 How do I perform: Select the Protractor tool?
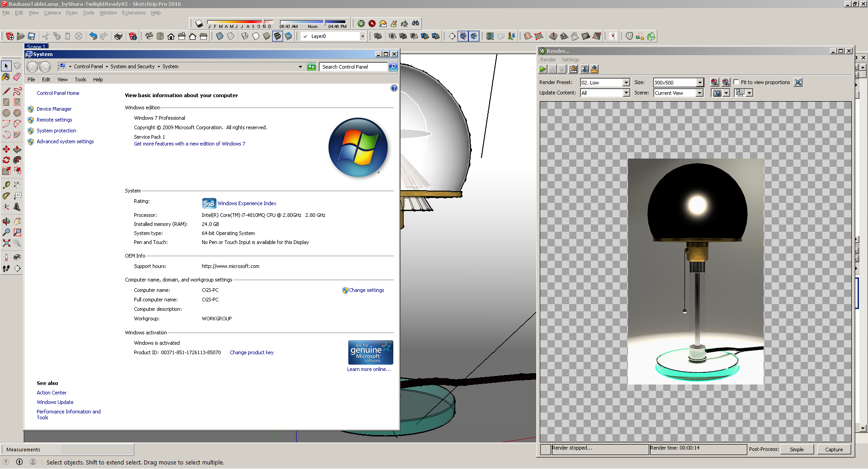(x=6, y=196)
